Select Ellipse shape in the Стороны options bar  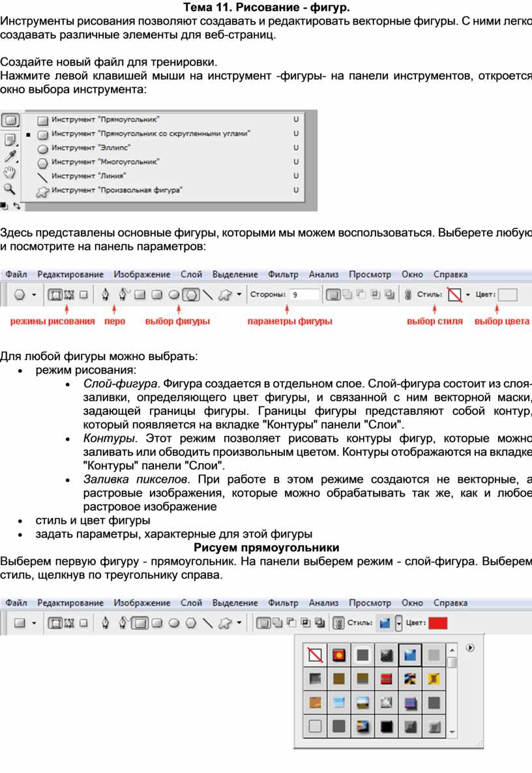173,295
